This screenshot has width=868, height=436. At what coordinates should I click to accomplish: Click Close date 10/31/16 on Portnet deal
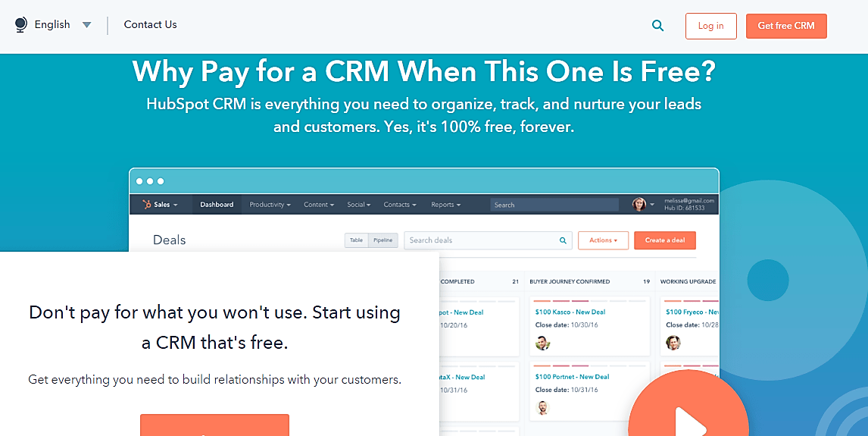click(567, 390)
